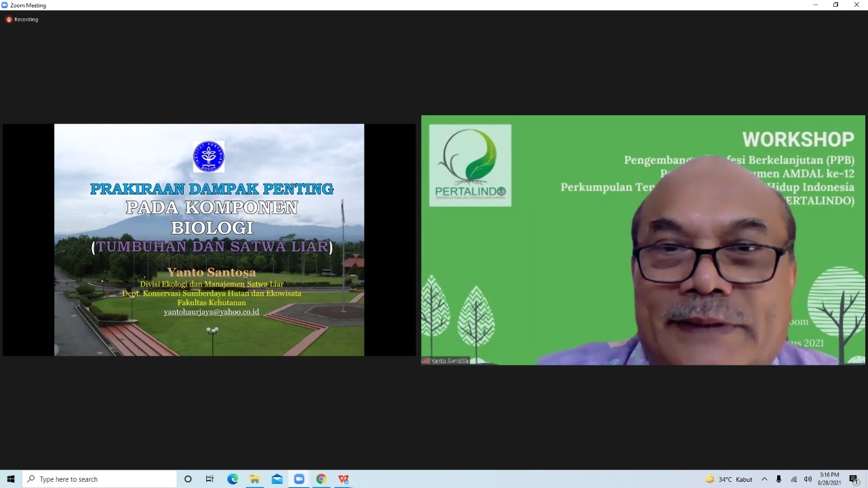Open the volume control in tray

coord(808,479)
